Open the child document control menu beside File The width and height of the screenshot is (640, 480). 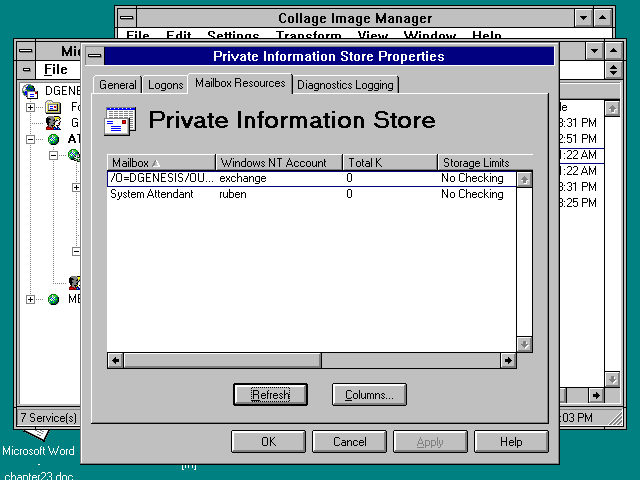click(x=27, y=70)
